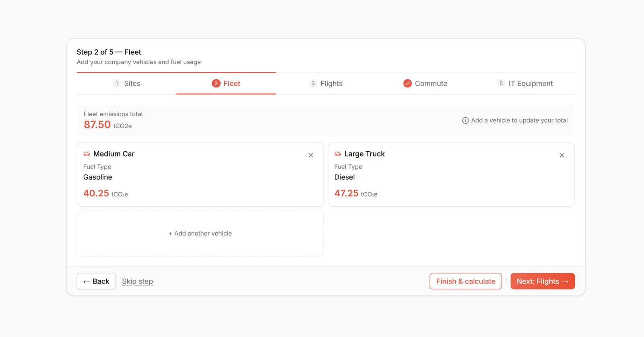Click the vehicle icon beside Large Truck
The height and width of the screenshot is (337, 644).
pos(338,154)
